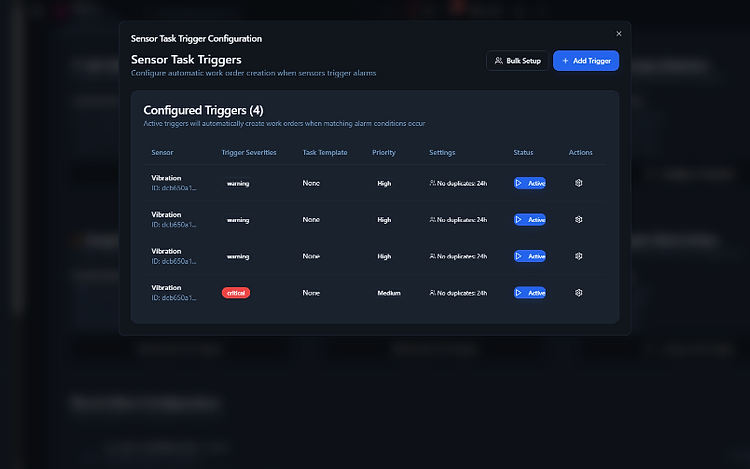Click the Task Template column header

[x=325, y=153]
